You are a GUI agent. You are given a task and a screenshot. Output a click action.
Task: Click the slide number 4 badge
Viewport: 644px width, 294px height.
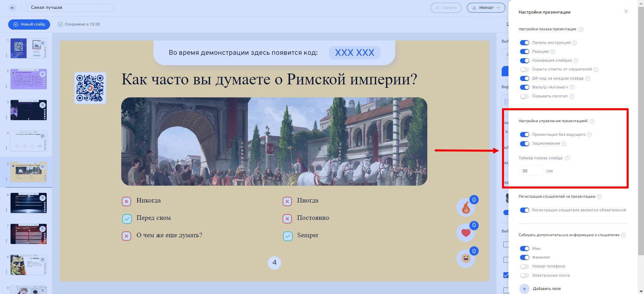[x=274, y=263]
